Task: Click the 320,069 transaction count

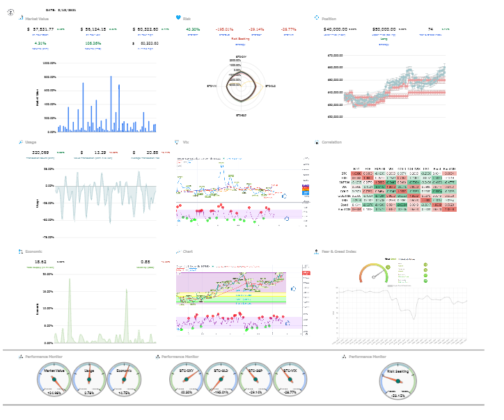Action: pos(40,153)
